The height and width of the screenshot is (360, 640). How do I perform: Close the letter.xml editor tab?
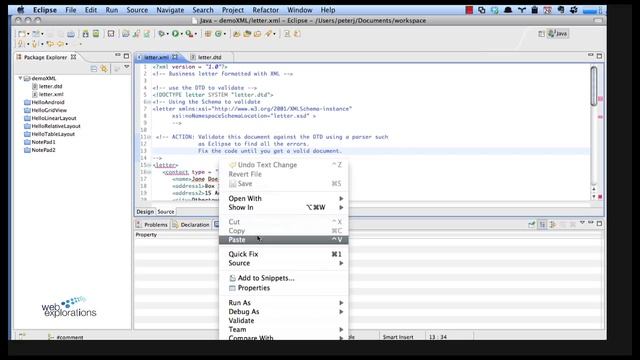click(175, 57)
